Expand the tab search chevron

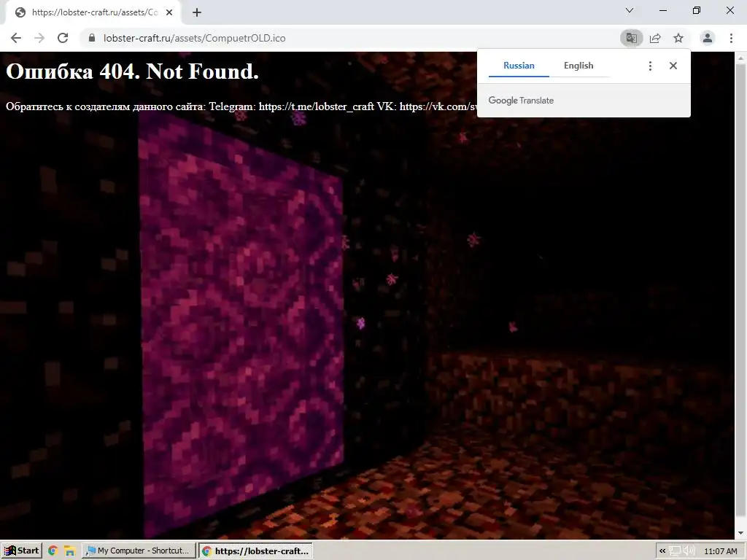630,10
